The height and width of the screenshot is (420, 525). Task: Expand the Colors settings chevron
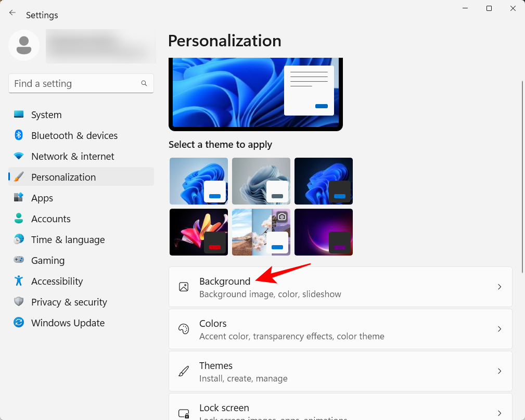tap(499, 329)
